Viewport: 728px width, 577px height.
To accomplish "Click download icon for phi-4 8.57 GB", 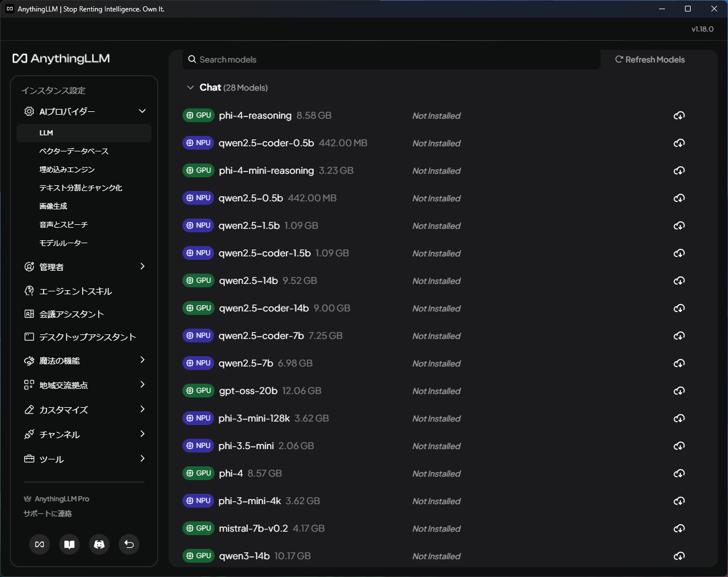I will pyautogui.click(x=679, y=474).
